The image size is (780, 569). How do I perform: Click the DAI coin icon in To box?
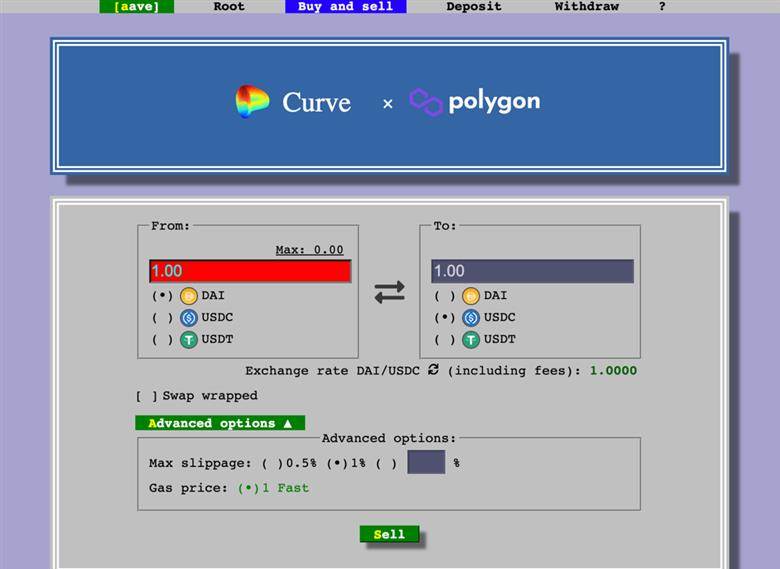point(471,296)
